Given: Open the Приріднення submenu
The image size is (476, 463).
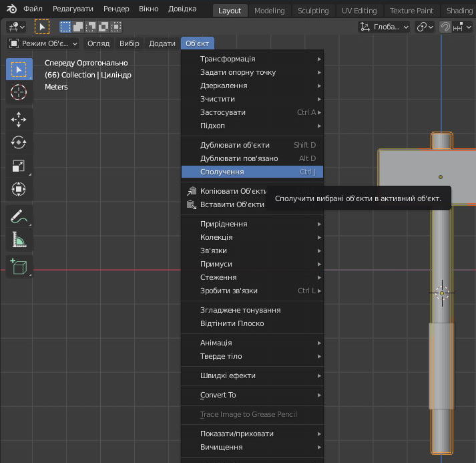Looking at the screenshot, I should [252, 224].
